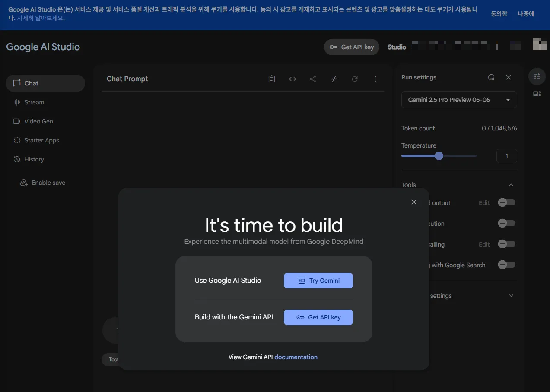Click Edit next to structured output
The image size is (550, 392).
click(x=484, y=203)
